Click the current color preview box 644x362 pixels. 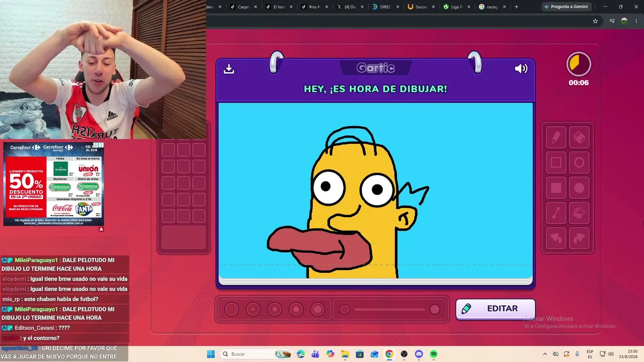coord(183,238)
